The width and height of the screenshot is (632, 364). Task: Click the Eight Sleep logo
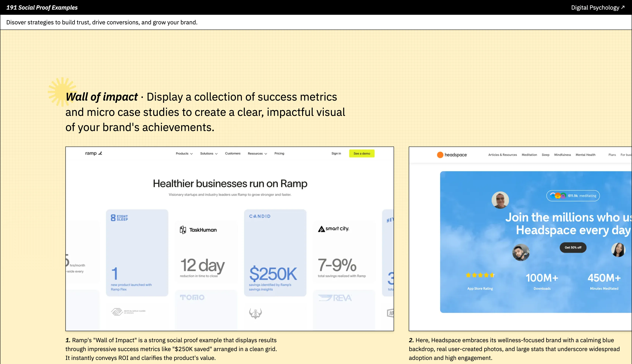point(119,218)
